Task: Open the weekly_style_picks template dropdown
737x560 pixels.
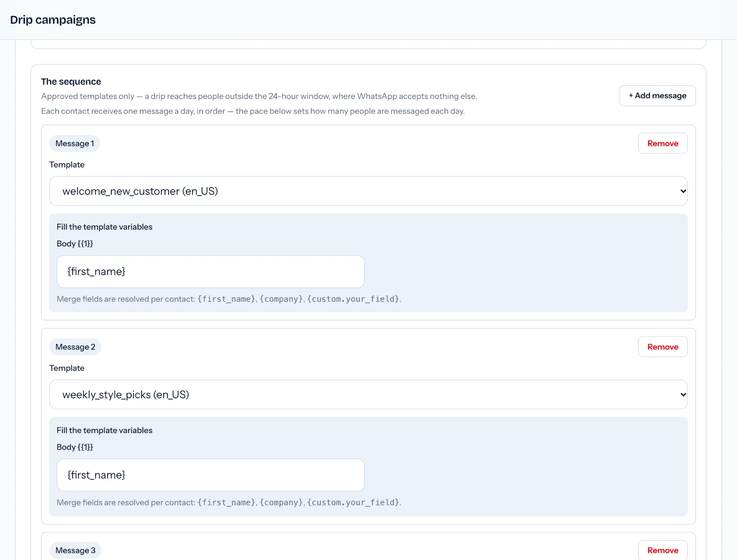Action: pyautogui.click(x=368, y=395)
